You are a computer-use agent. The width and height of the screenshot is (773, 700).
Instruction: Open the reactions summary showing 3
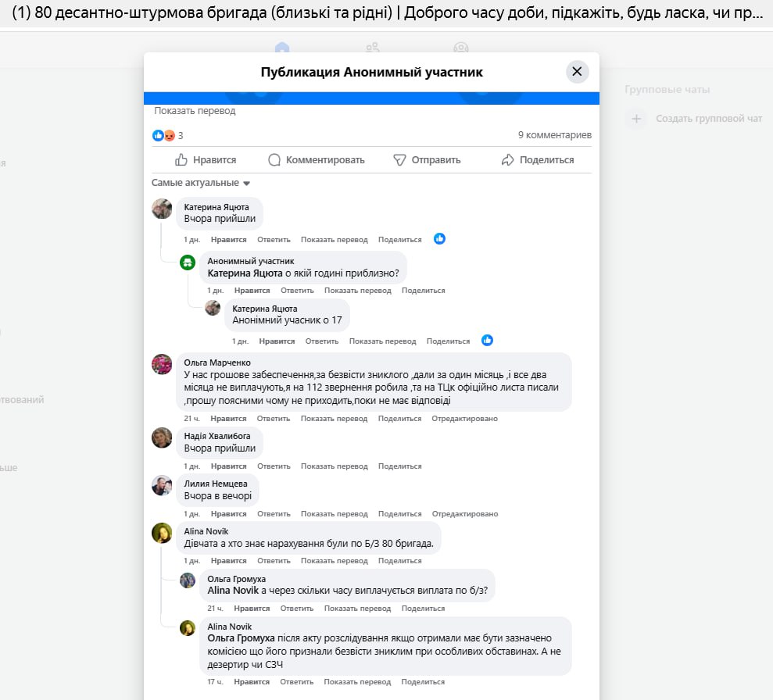tap(167, 135)
